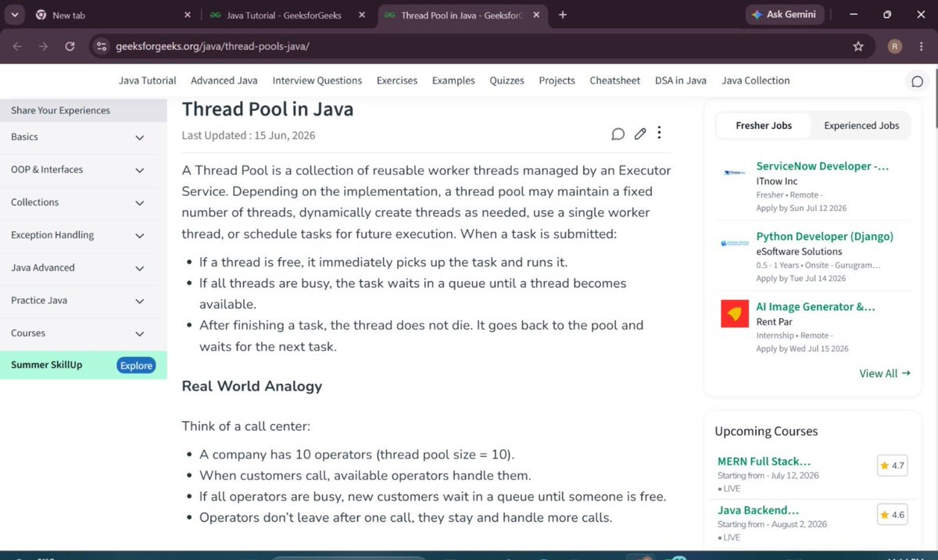Open Interview Questions in top navigation

[317, 80]
